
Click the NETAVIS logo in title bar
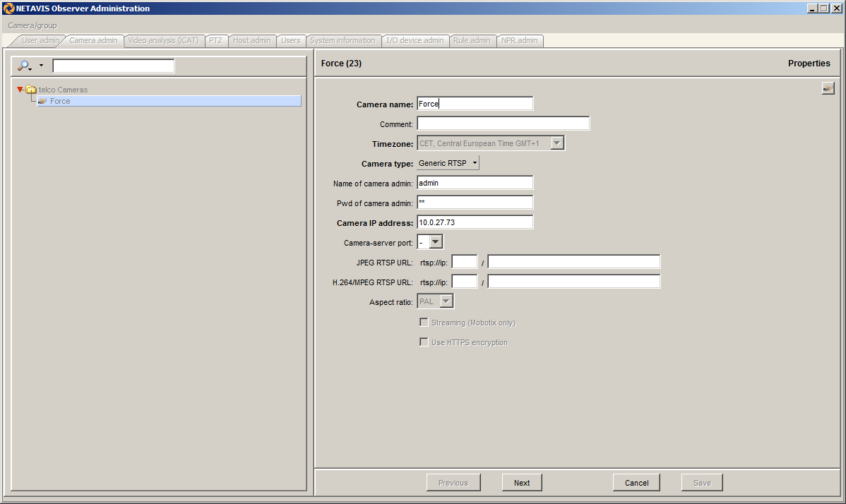pyautogui.click(x=8, y=8)
